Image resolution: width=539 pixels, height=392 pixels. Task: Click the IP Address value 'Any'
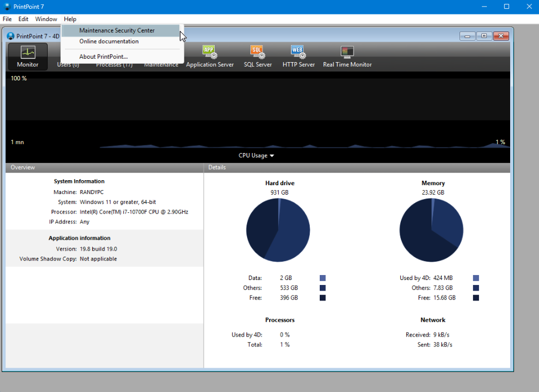click(84, 222)
